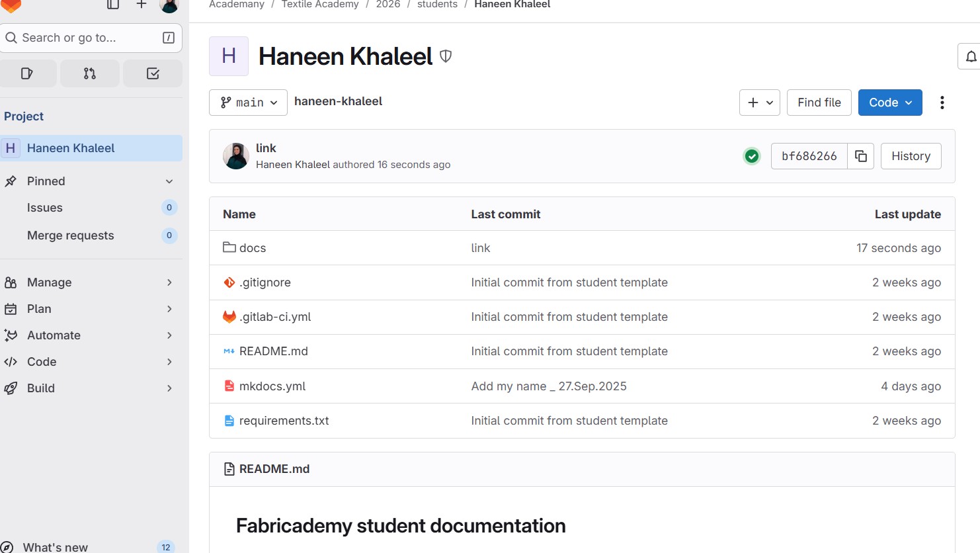Click the create new plus icon in the top bar
The width and height of the screenshot is (980, 553).
click(x=141, y=5)
